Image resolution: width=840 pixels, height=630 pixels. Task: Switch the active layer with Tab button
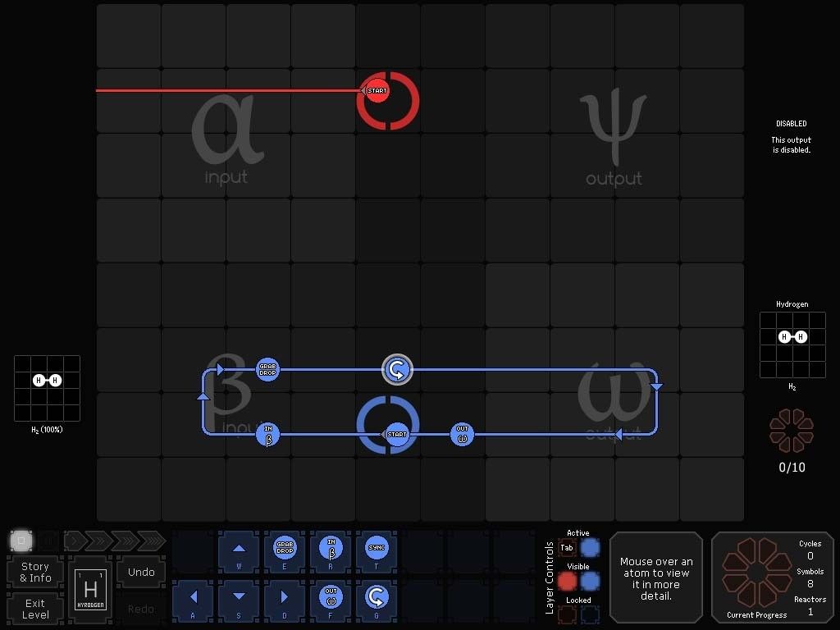(567, 547)
